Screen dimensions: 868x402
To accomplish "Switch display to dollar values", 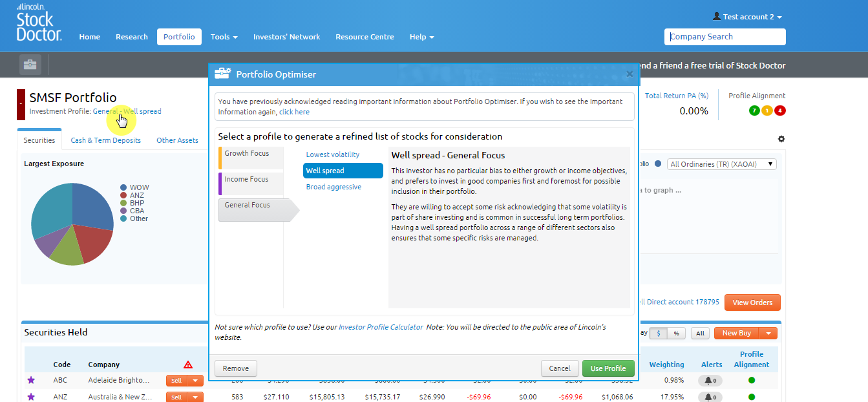I will tap(659, 333).
